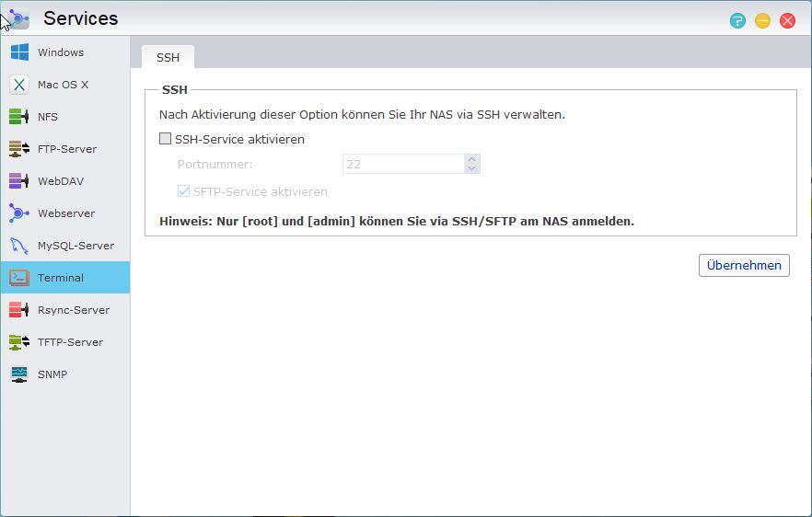Toggle SFTP-Service aktivieren checkbox
812x517 pixels.
coord(183,191)
